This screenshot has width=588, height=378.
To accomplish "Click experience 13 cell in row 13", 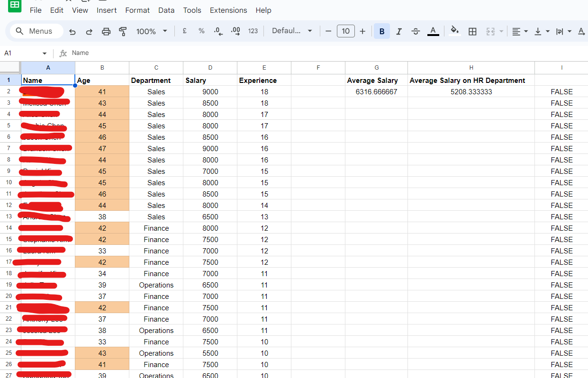I will 264,216.
